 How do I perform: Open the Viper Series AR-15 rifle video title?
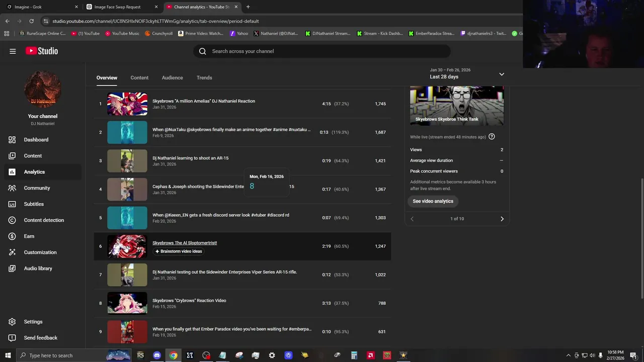pyautogui.click(x=224, y=272)
